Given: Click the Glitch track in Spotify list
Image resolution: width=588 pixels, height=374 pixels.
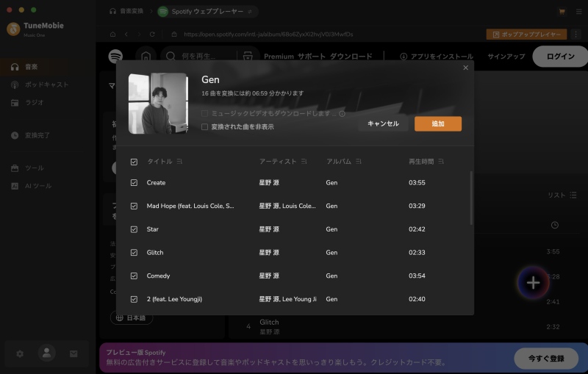Looking at the screenshot, I should (x=269, y=323).
